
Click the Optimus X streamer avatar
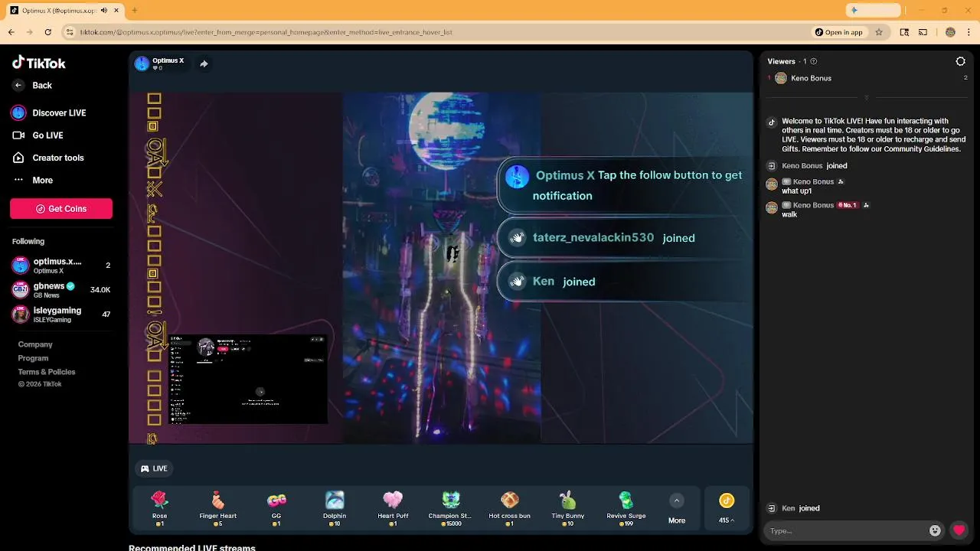coord(142,64)
